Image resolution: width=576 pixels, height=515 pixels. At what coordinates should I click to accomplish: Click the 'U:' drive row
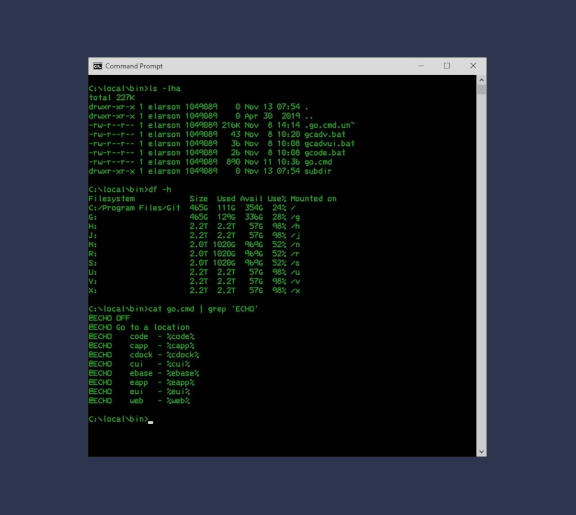click(x=194, y=272)
